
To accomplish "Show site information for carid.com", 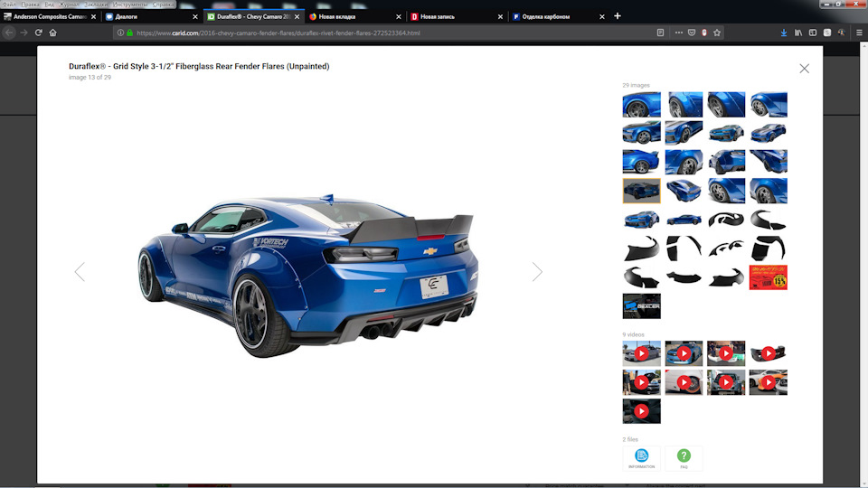I will 120,33.
